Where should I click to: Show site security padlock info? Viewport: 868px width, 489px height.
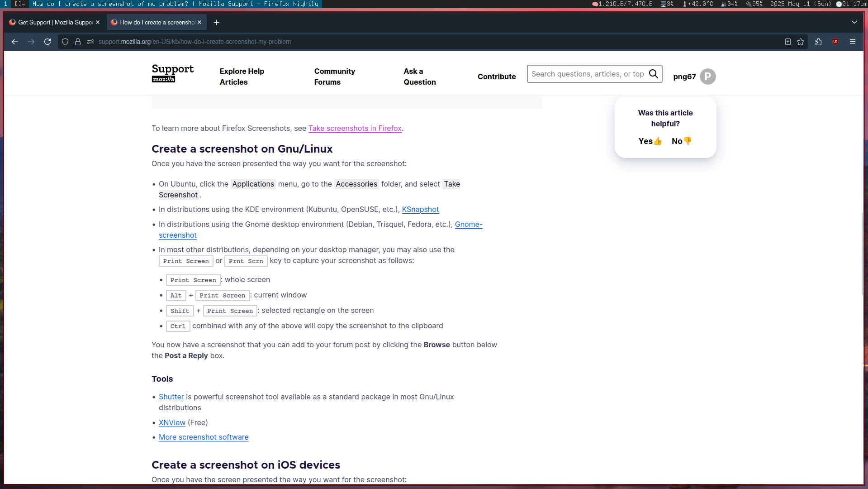[x=78, y=42]
